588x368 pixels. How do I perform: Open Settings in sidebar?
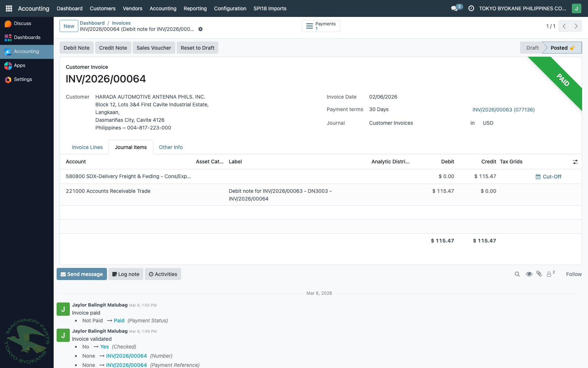[27, 79]
